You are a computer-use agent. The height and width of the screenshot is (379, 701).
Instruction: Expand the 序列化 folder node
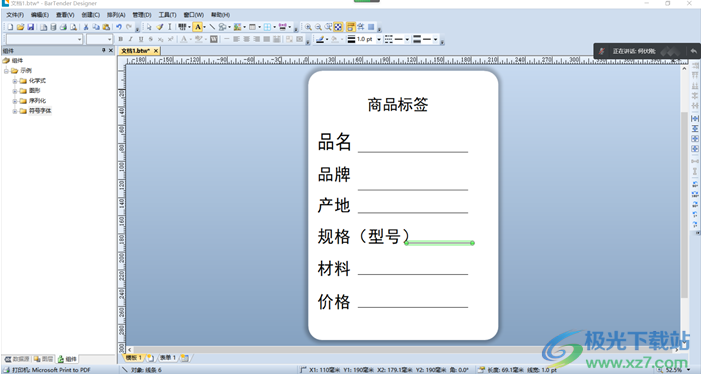pyautogui.click(x=15, y=101)
